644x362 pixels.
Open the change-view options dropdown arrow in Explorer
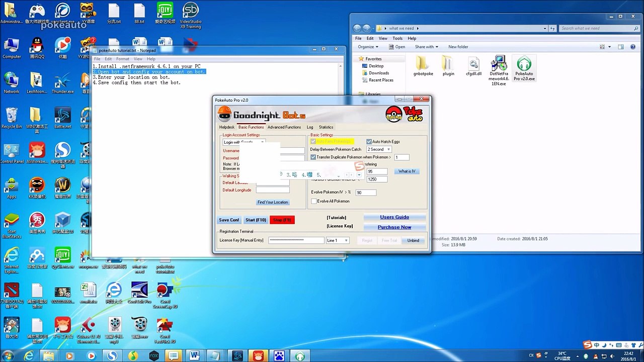(609, 47)
